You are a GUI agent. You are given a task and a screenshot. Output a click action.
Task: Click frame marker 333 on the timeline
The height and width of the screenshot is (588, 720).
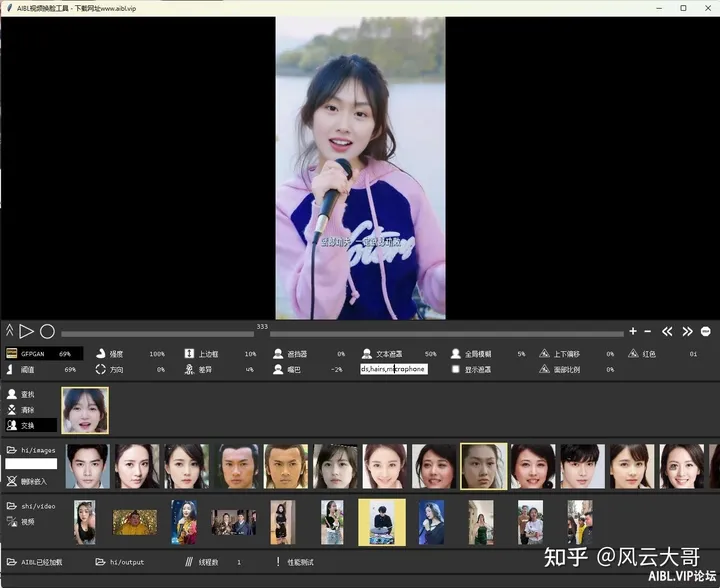(x=262, y=327)
